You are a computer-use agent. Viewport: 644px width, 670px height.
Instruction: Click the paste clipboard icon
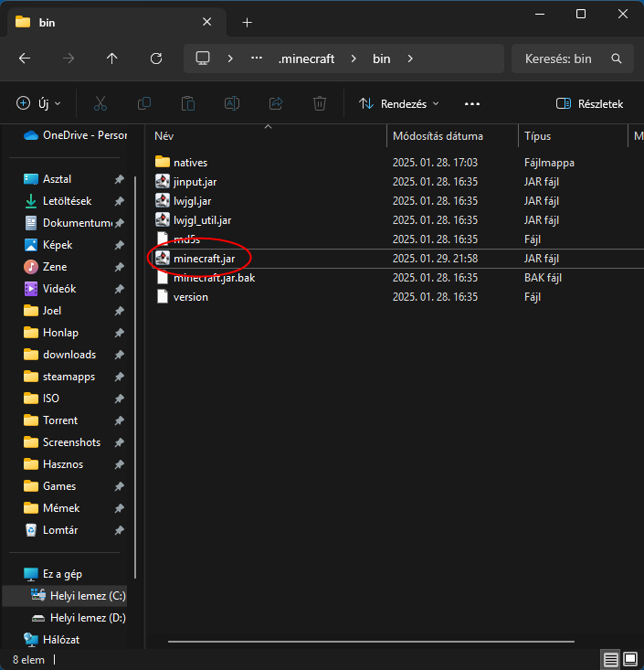click(x=188, y=103)
